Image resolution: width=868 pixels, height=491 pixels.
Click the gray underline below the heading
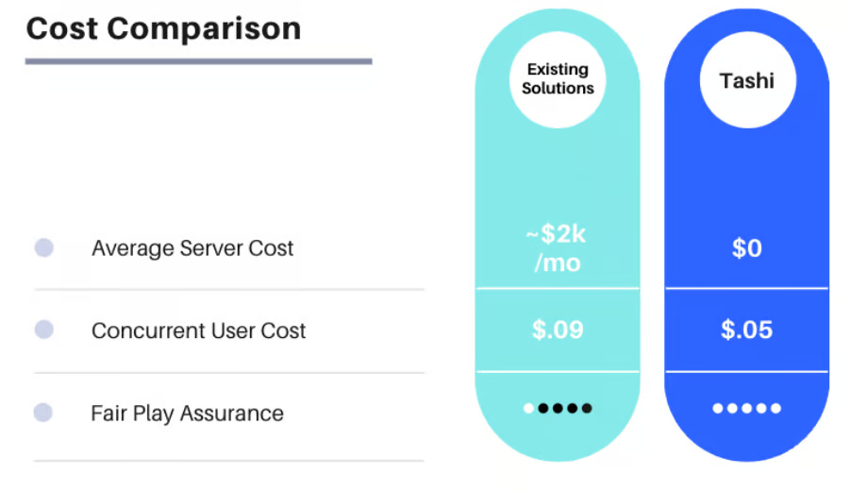(199, 61)
